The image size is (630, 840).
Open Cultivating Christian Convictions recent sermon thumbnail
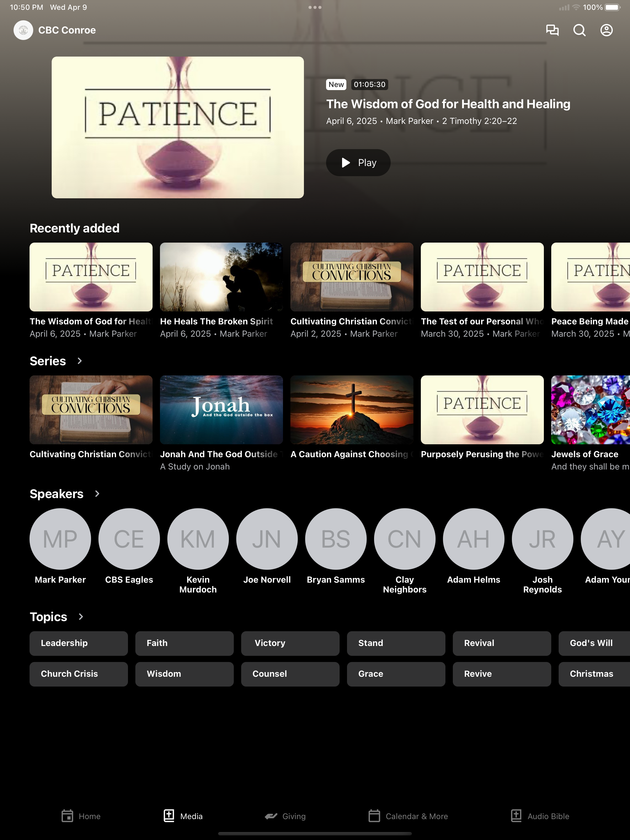click(352, 277)
